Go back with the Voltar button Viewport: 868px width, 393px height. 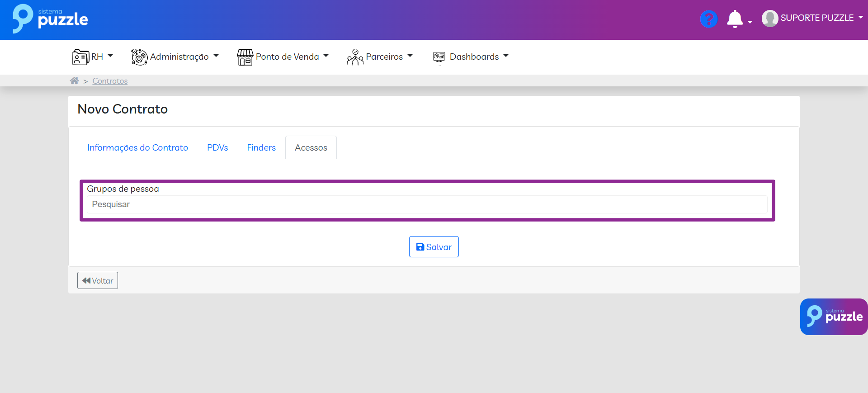click(x=98, y=280)
